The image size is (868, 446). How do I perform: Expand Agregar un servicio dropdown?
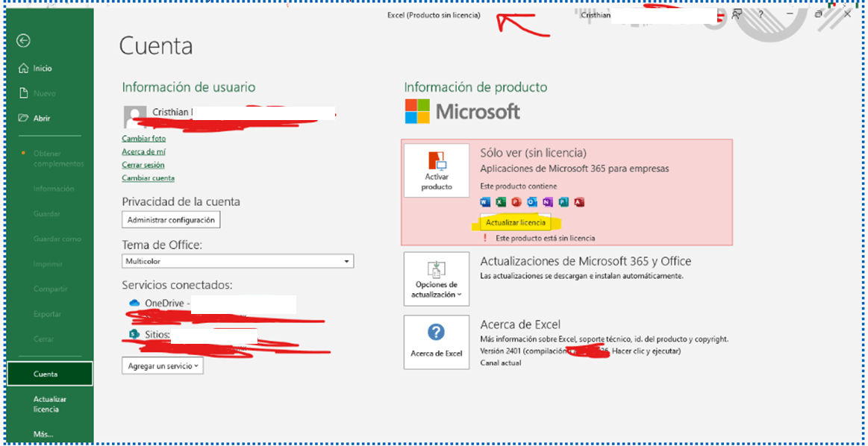(163, 365)
